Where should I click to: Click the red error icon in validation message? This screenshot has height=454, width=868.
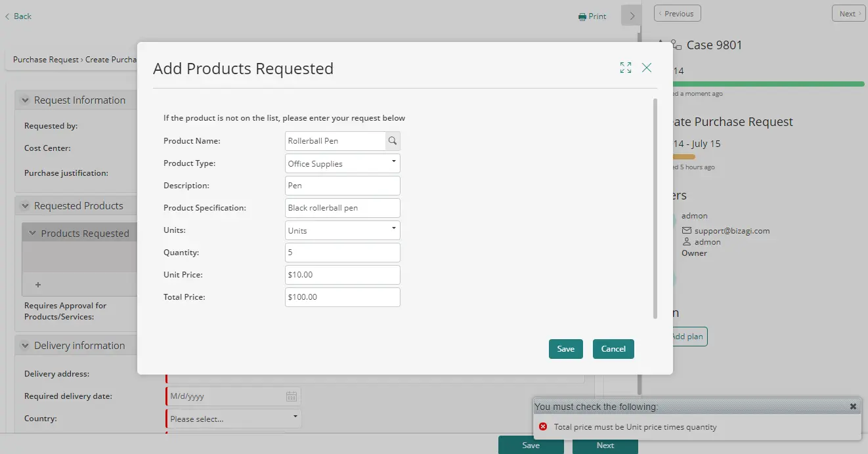click(543, 427)
